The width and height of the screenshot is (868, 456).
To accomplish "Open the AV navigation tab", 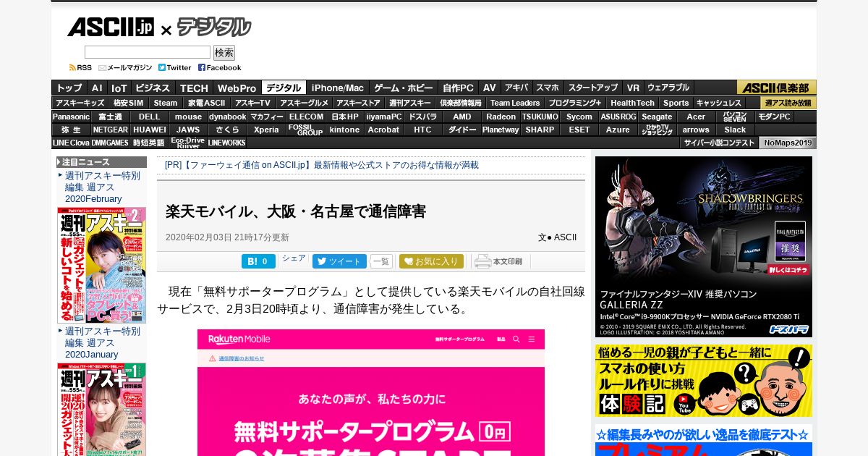I will (490, 88).
